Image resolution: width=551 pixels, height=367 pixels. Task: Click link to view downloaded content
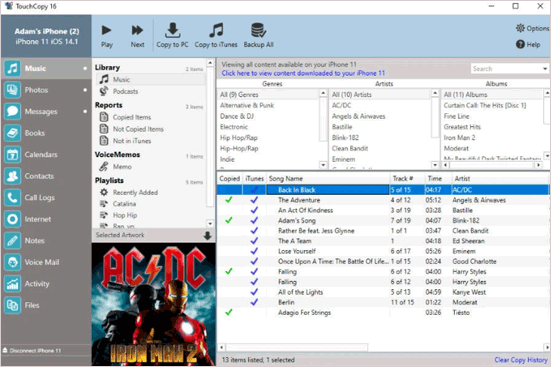[303, 73]
